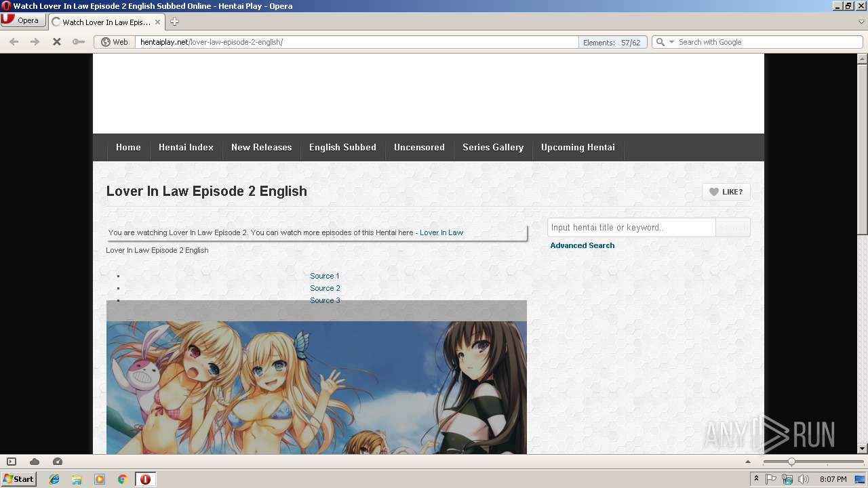Click the LIKE? heart button
This screenshot has width=868, height=488.
click(726, 192)
